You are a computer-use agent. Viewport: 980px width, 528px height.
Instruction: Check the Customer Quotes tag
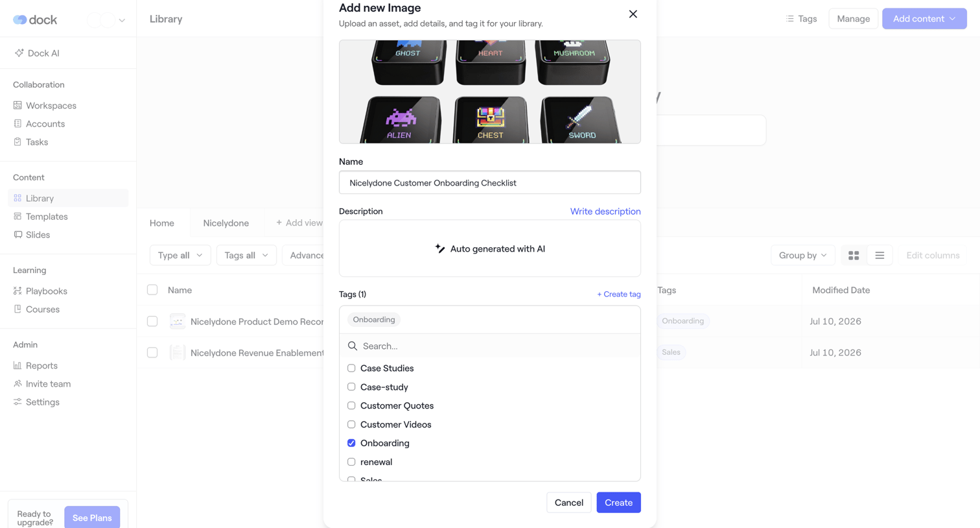[x=351, y=405]
